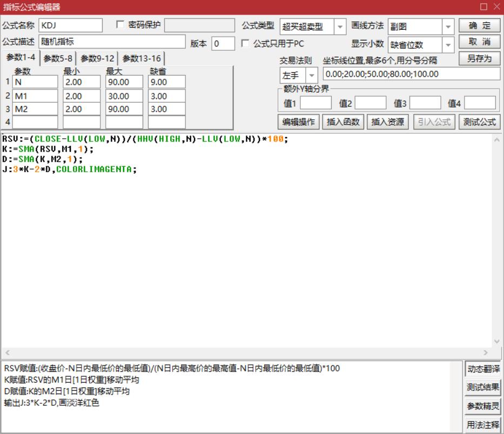Switch to the 参数5-8 tab
Viewport: 504px width, 434px height.
(58, 58)
